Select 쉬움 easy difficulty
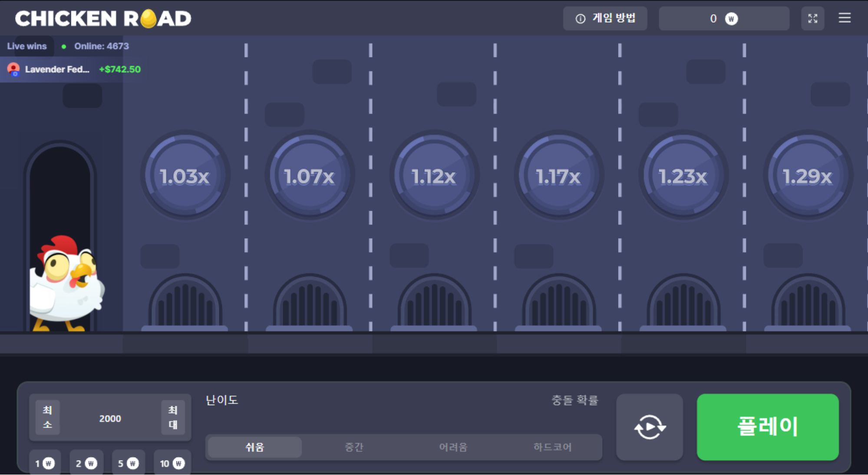The height and width of the screenshot is (475, 868). click(x=255, y=447)
